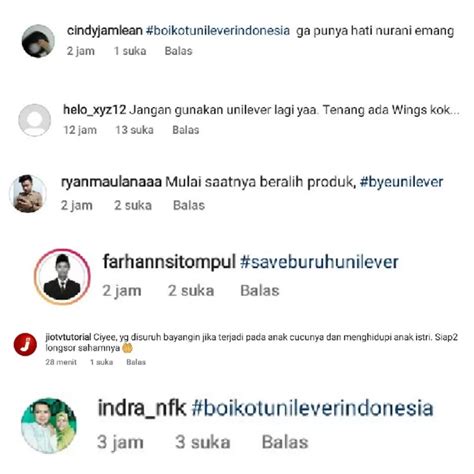View farhannsitompul's story ring avatar
This screenshot has height=474, width=474.
coord(62,277)
